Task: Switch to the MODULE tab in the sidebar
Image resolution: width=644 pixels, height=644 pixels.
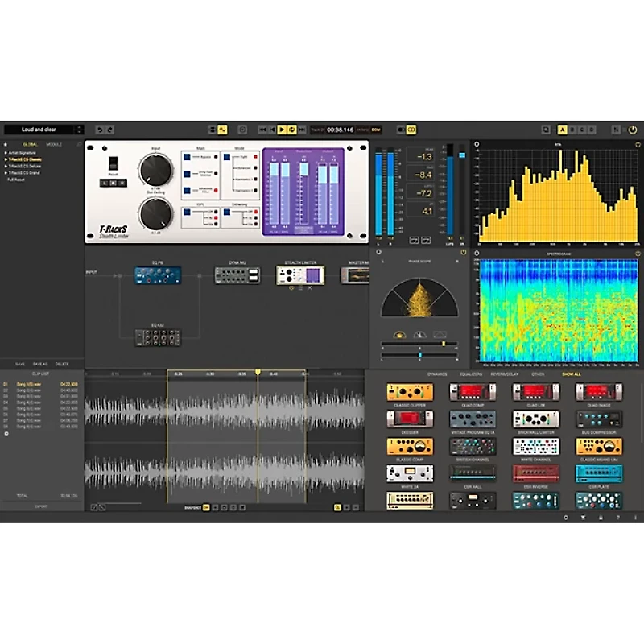Action: (54, 144)
